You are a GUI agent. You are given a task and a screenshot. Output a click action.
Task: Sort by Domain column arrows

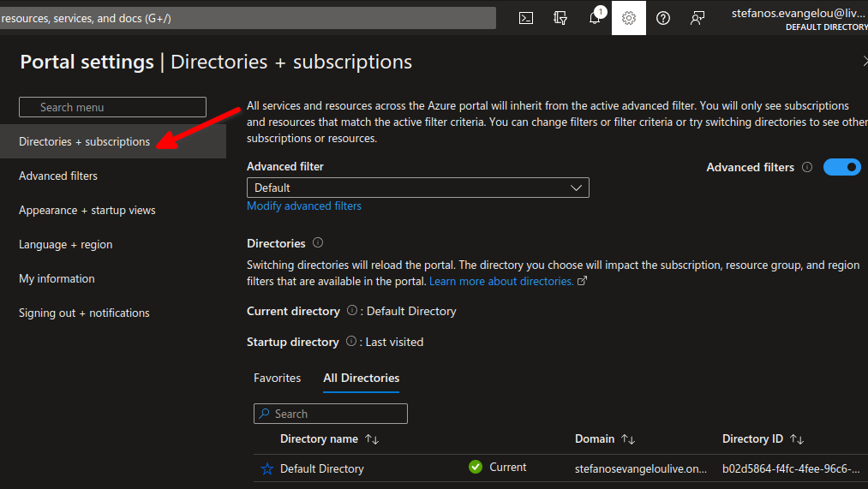tap(628, 439)
